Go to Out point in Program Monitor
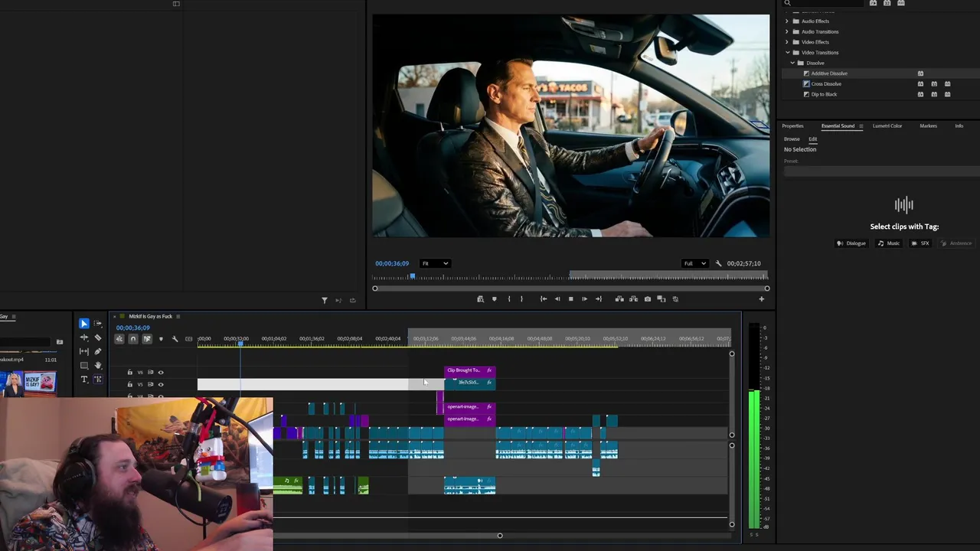This screenshot has height=551, width=980. (599, 298)
